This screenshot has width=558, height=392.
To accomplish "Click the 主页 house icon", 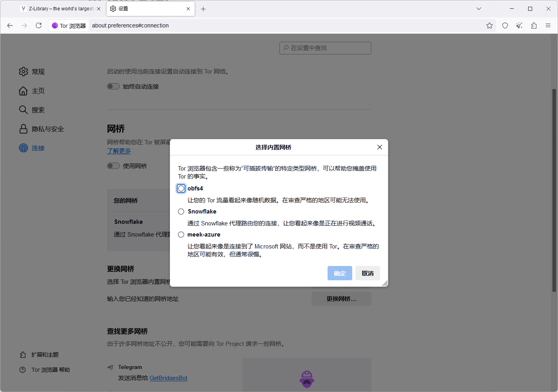I will coord(23,91).
